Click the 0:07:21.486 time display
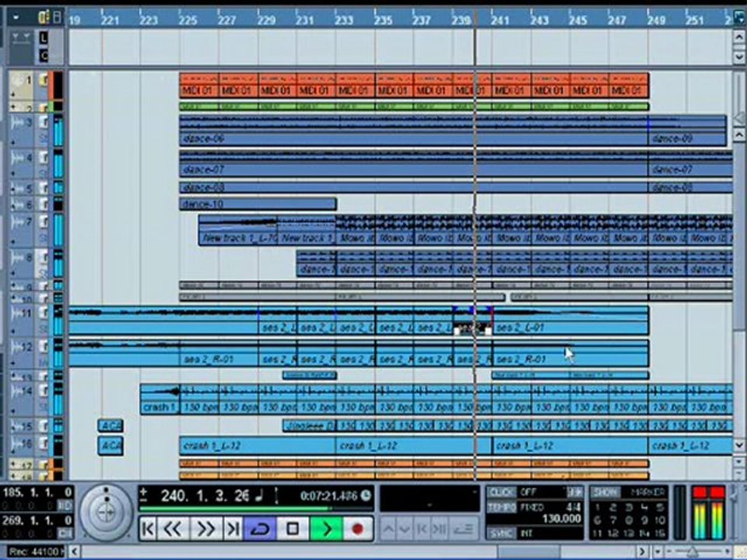747x560 pixels. (328, 496)
